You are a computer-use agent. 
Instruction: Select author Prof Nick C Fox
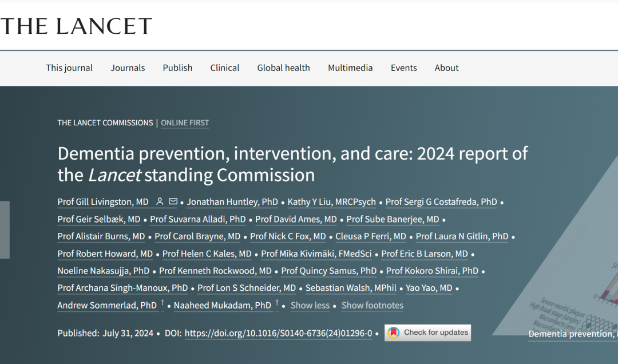point(288,236)
